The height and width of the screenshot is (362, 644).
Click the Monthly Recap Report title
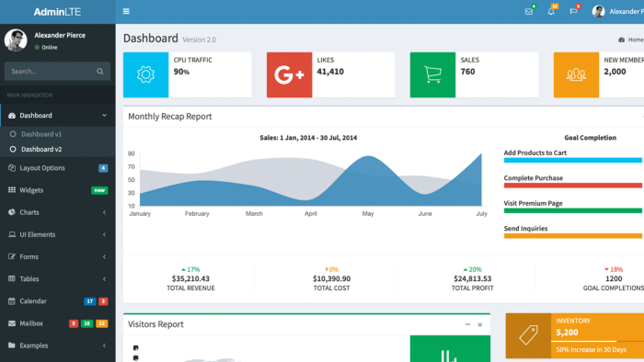click(x=170, y=117)
